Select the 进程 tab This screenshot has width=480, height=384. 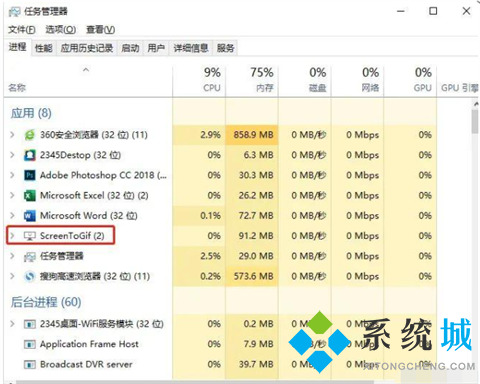pyautogui.click(x=17, y=47)
